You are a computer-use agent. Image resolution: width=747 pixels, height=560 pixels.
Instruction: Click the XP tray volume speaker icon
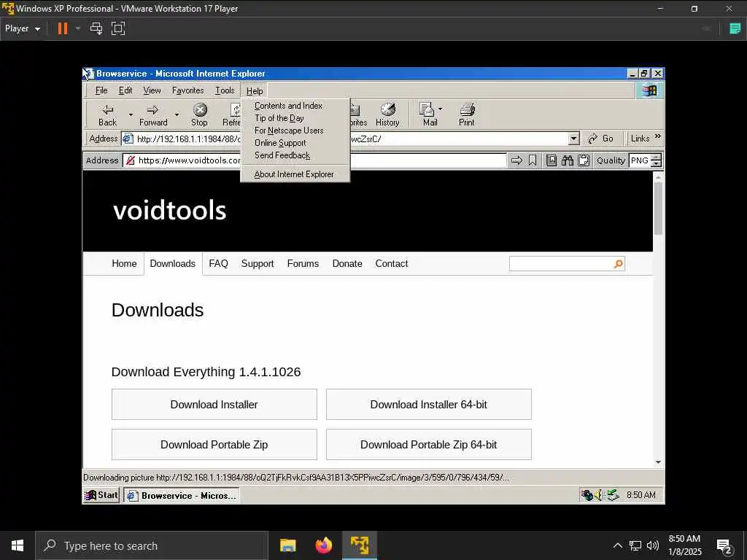point(599,495)
